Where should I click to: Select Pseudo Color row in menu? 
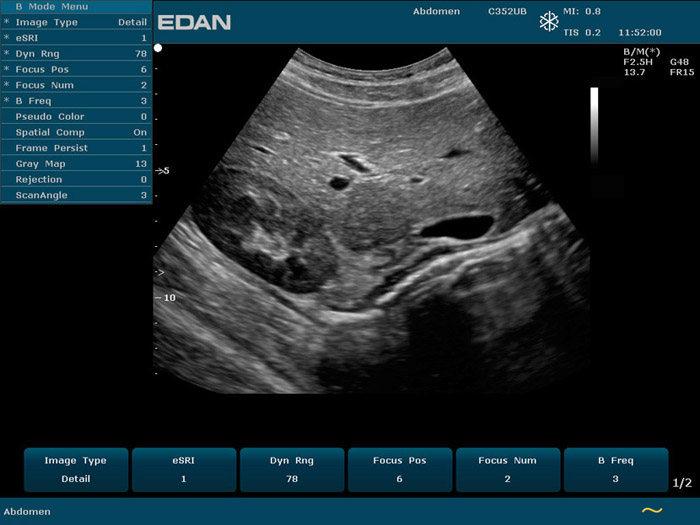tap(76, 117)
